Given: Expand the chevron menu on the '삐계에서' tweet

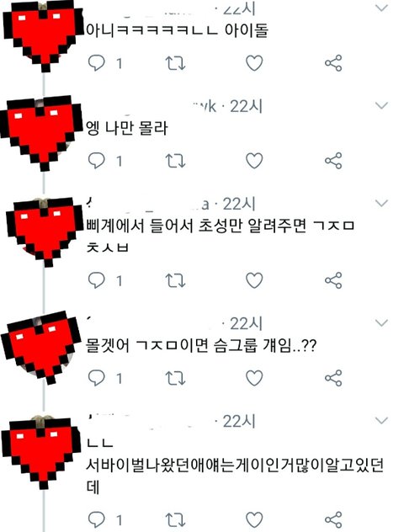Looking at the screenshot, I should [x=381, y=203].
